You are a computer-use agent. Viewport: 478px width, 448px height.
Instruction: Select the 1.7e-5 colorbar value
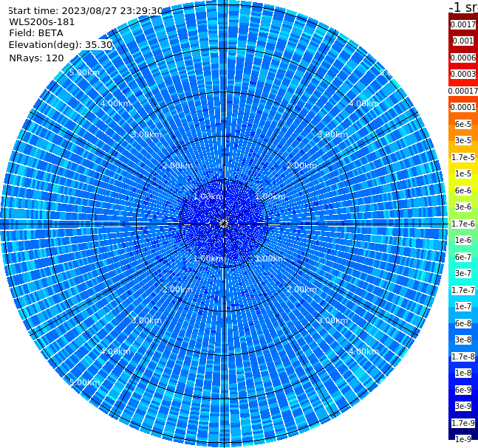463,157
